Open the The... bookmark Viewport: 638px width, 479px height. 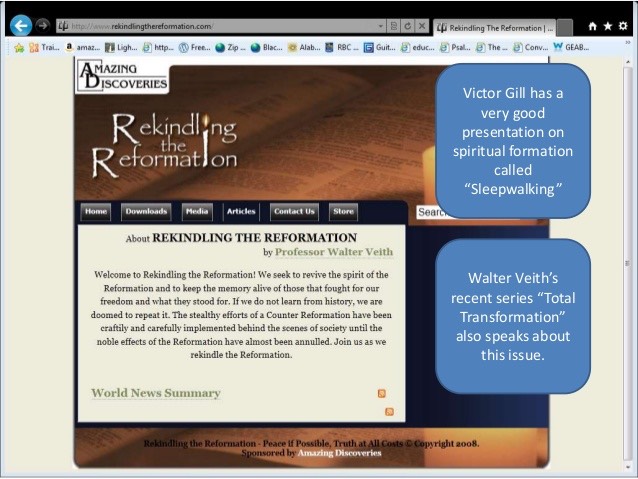point(492,48)
